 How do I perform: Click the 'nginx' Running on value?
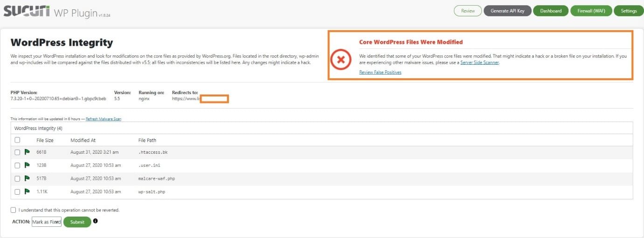pos(144,99)
